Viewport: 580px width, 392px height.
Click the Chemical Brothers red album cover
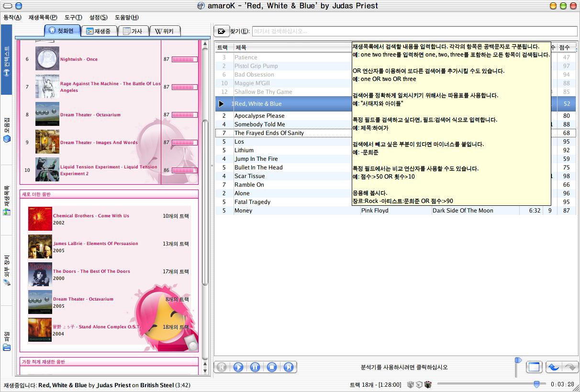[x=40, y=219]
